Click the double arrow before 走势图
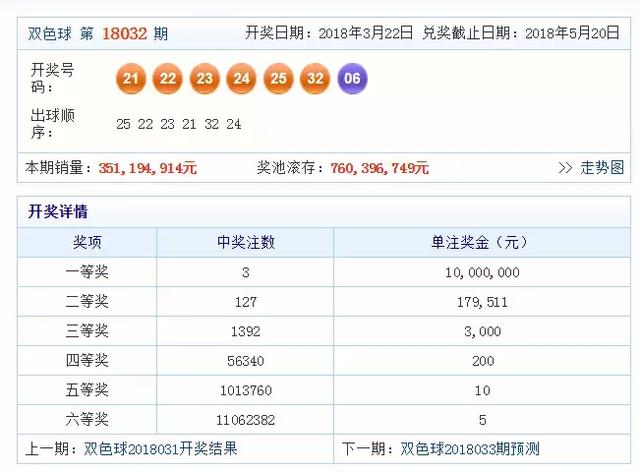 pyautogui.click(x=565, y=168)
